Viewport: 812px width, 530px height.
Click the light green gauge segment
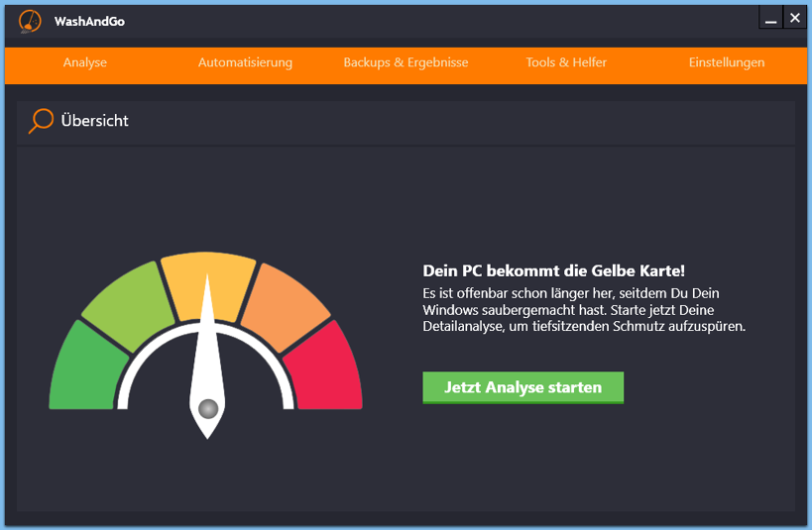131,306
